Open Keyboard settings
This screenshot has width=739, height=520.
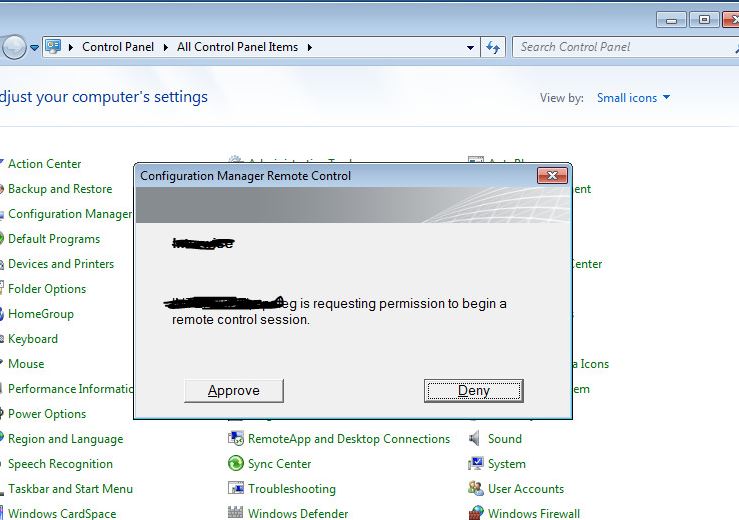click(x=33, y=338)
